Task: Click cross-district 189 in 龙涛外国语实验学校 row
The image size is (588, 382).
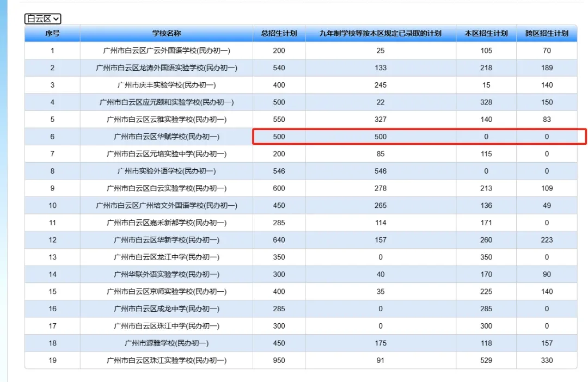Action: 547,68
